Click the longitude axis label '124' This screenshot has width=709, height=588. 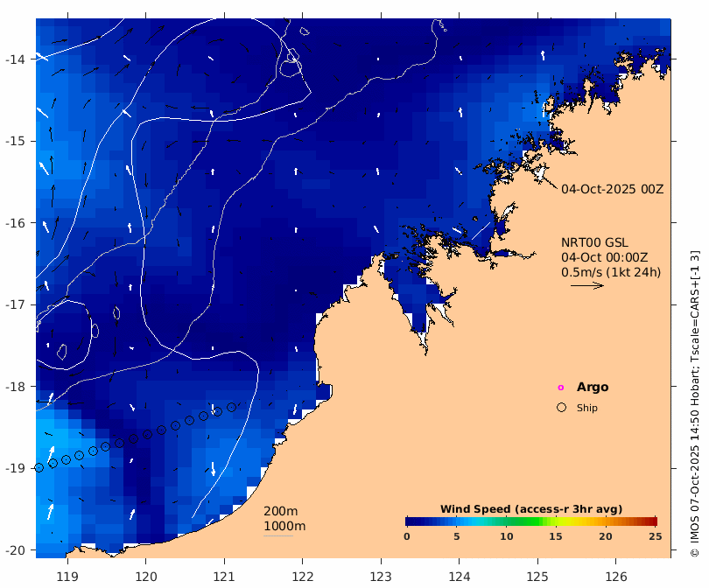(x=460, y=577)
